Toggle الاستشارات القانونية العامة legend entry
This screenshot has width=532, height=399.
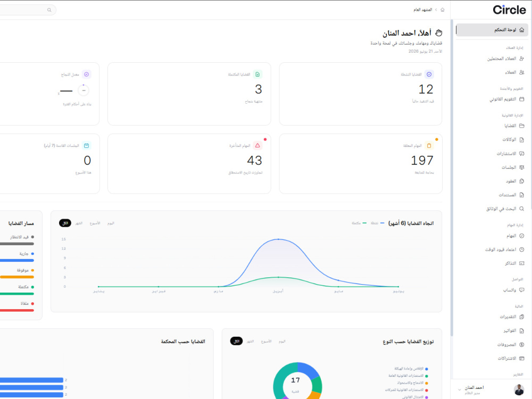tap(408, 376)
